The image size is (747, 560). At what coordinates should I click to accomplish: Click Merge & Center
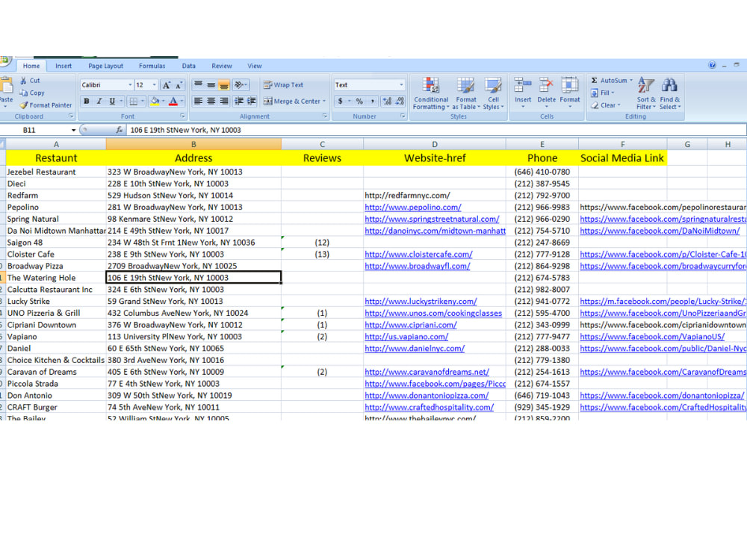pyautogui.click(x=291, y=101)
